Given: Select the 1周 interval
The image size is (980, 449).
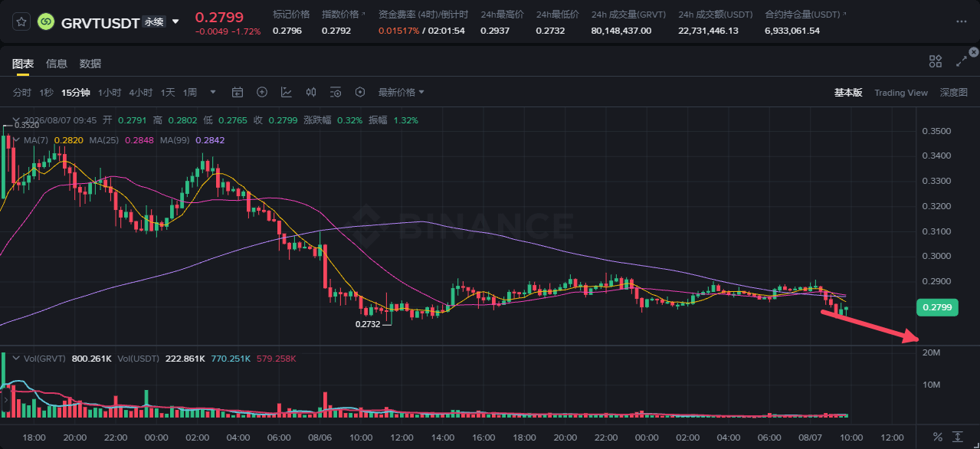Looking at the screenshot, I should coord(190,93).
